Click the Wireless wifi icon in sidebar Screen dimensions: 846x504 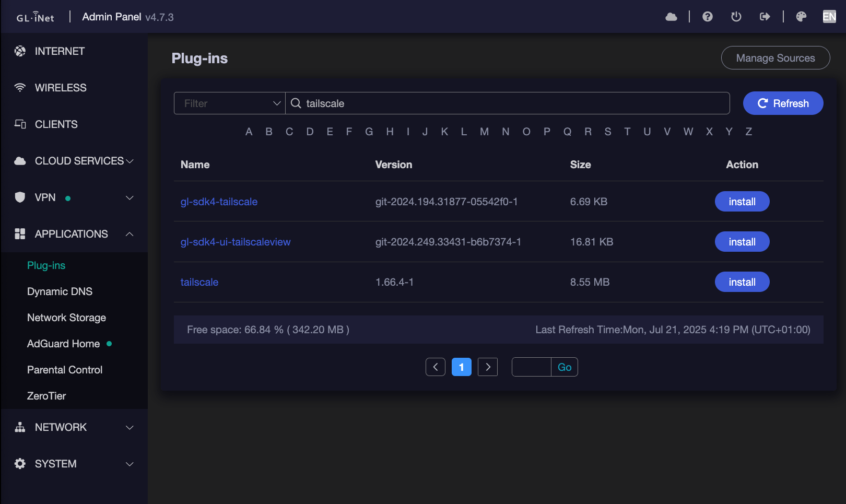[20, 88]
